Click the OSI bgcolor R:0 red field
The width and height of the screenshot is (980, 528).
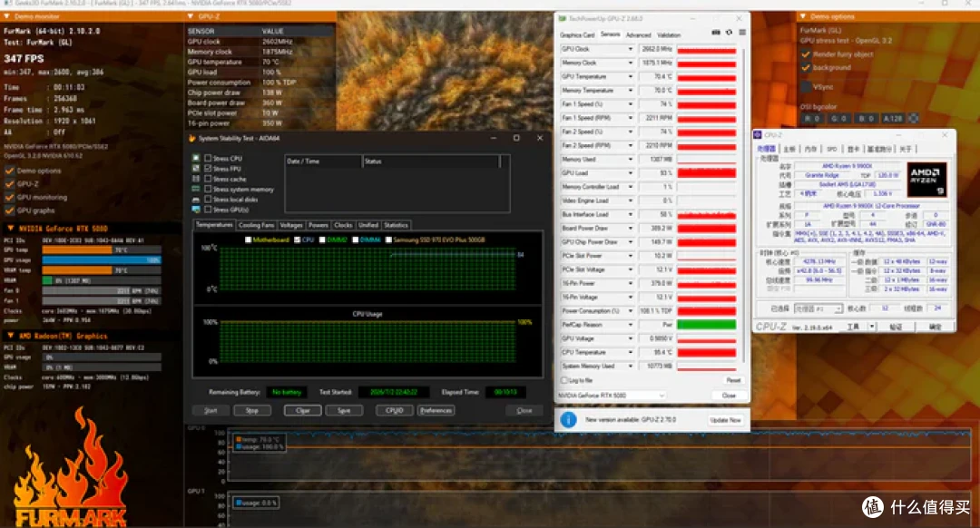[812, 118]
